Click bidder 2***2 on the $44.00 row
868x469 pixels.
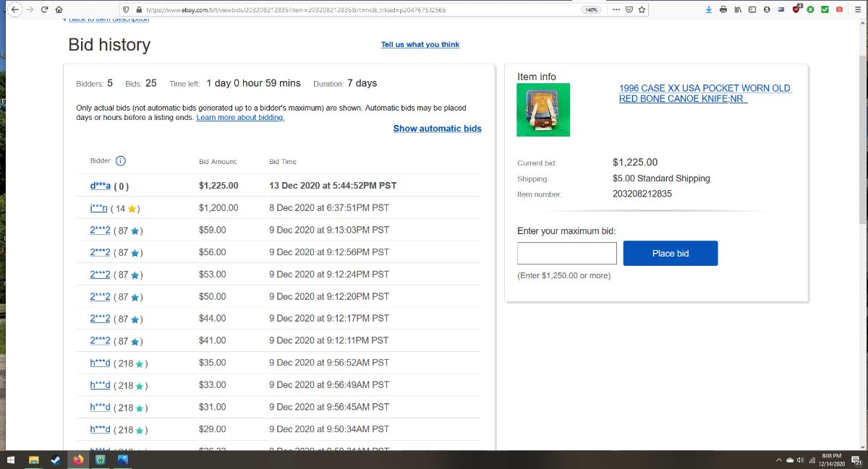(x=100, y=319)
